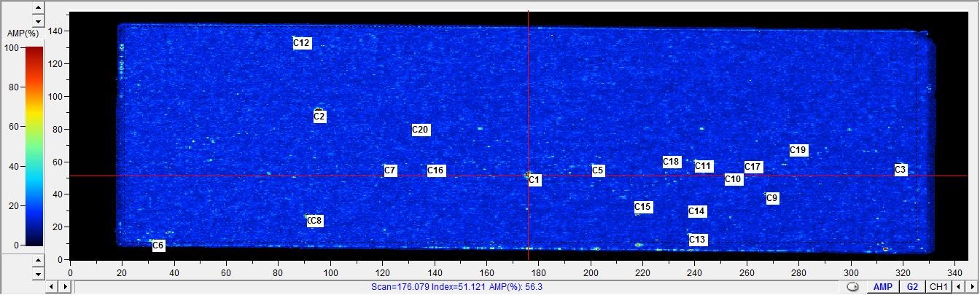
Task: Click the C19 indication label
Action: point(798,150)
